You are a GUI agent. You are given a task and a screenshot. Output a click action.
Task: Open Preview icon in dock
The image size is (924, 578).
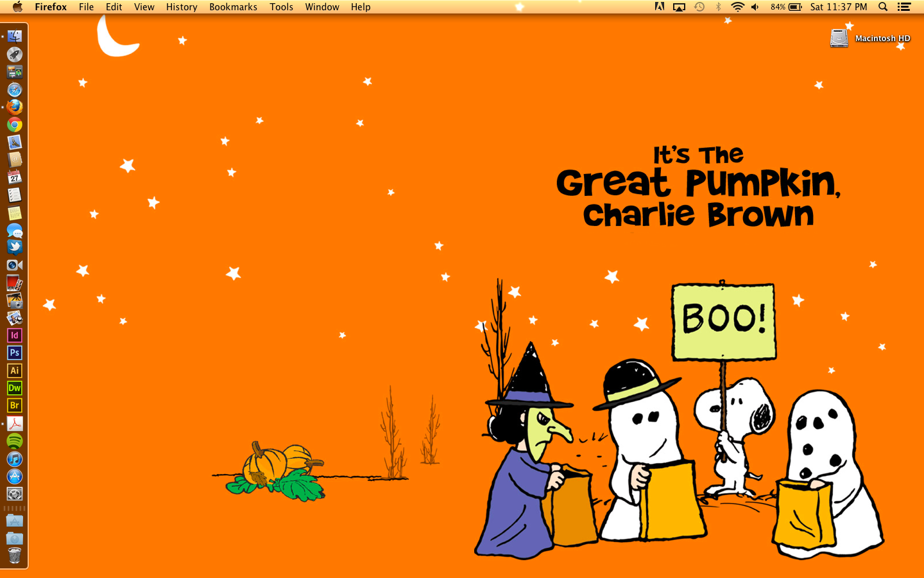point(15,317)
